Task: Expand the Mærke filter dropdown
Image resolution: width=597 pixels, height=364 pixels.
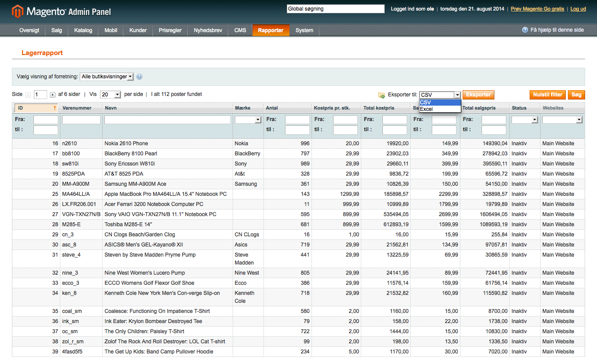Action: (x=248, y=120)
